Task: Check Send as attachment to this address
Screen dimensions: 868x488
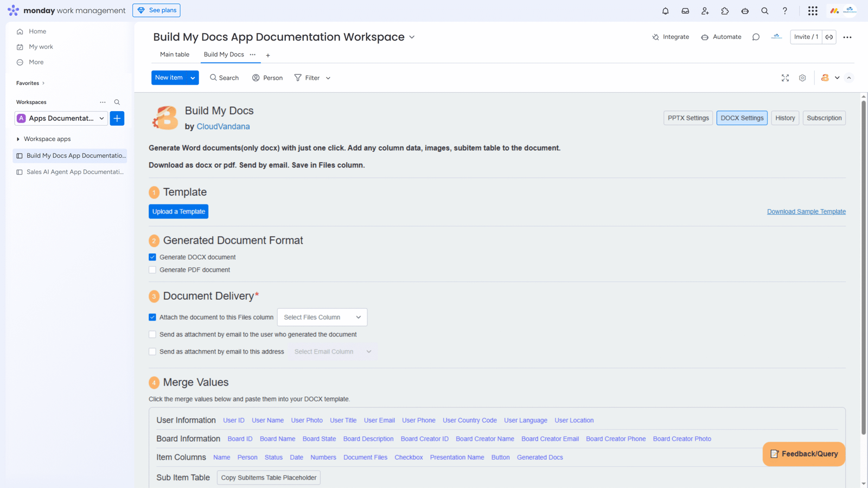Action: tap(152, 351)
